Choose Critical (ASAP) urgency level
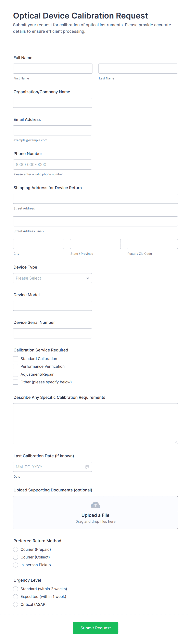Viewport: 189px width, 644px height. coord(15,604)
